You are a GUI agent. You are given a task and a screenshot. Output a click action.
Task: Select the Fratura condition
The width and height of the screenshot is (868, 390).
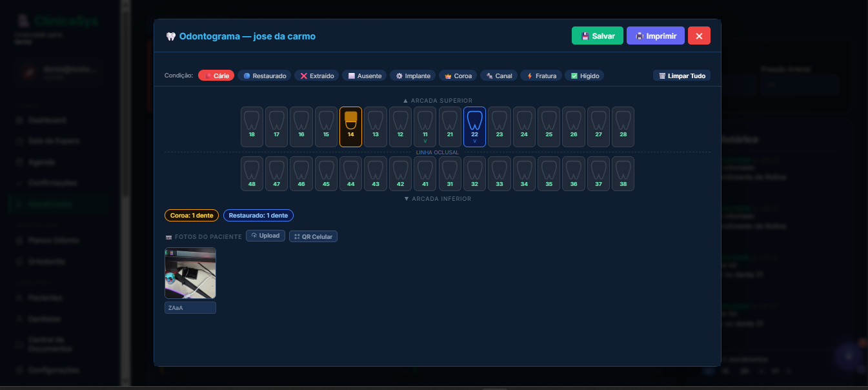pos(541,76)
